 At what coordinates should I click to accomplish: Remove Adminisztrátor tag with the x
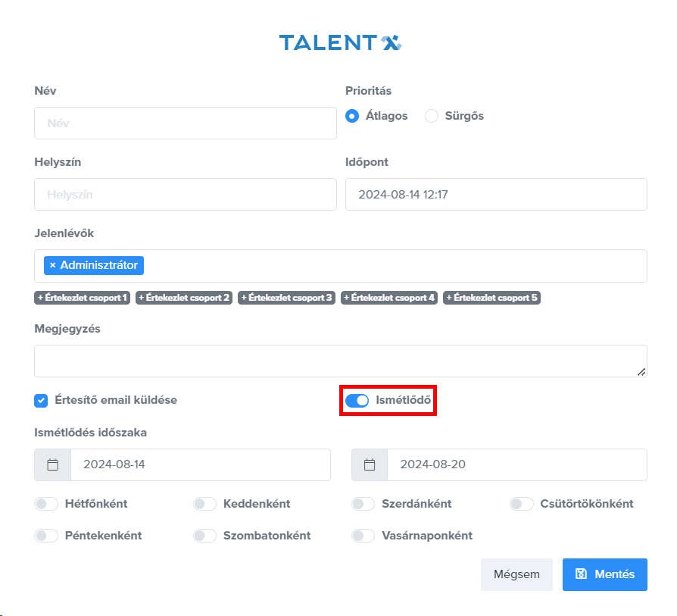(x=53, y=265)
